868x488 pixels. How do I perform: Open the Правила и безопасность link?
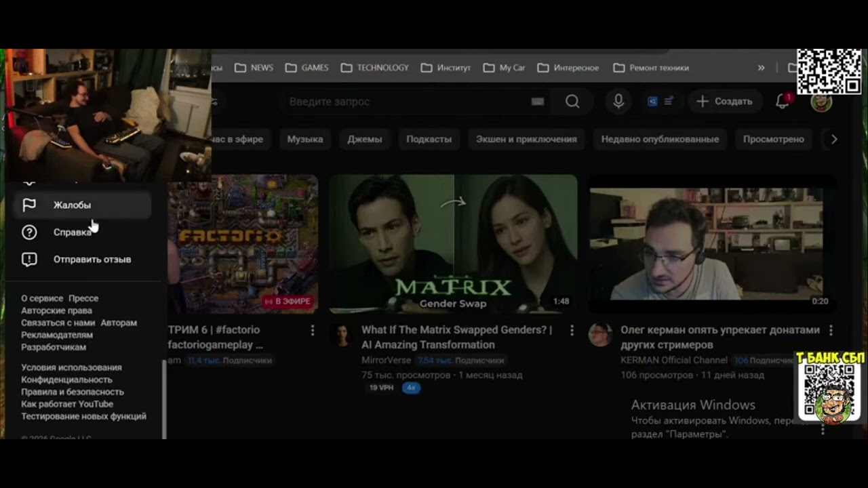(73, 392)
